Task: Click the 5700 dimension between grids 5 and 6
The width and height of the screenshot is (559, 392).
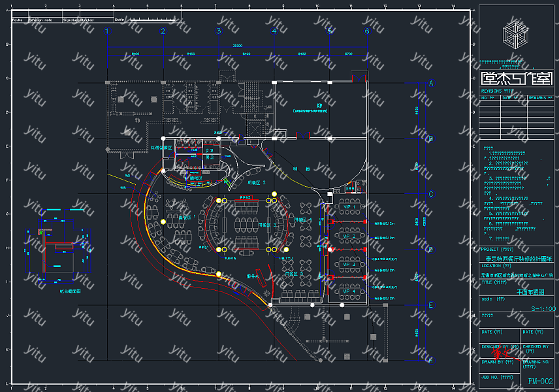Action: tap(348, 54)
